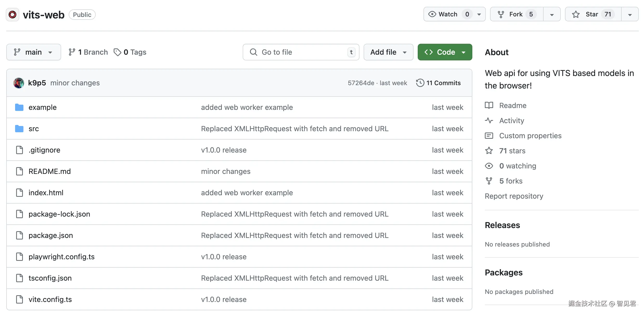Open the example folder
Viewport: 644px width, 315px height.
[42, 107]
